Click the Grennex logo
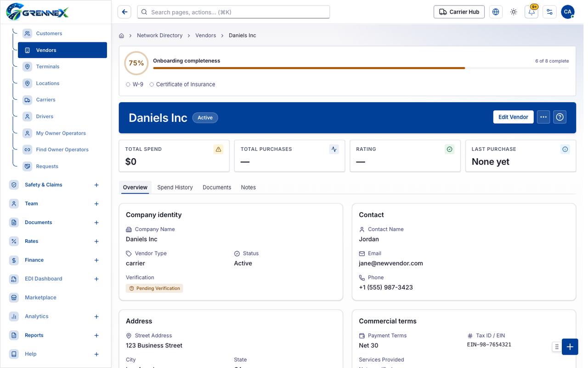The height and width of the screenshot is (368, 588). 37,11
